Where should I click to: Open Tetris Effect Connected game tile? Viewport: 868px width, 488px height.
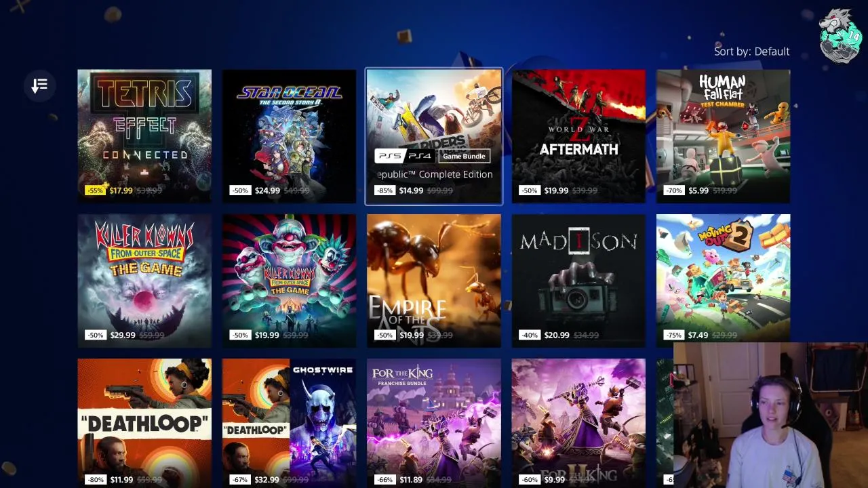coord(144,136)
